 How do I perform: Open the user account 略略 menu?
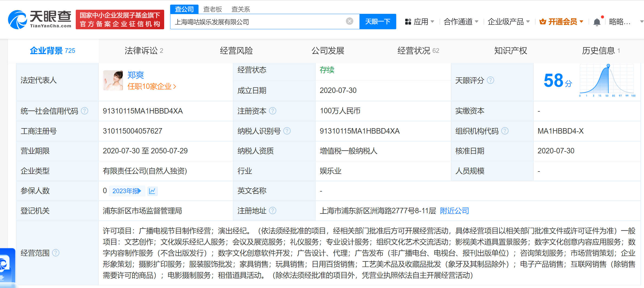(626, 22)
